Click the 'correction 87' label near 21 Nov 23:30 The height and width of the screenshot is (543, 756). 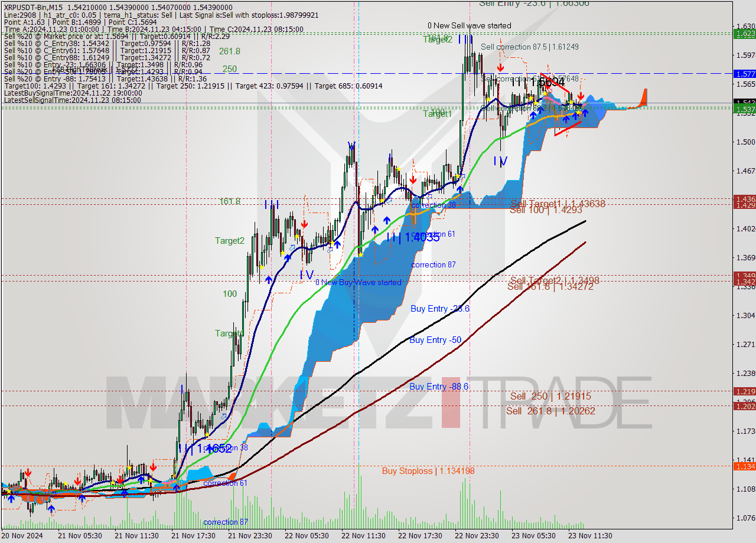[x=225, y=522]
